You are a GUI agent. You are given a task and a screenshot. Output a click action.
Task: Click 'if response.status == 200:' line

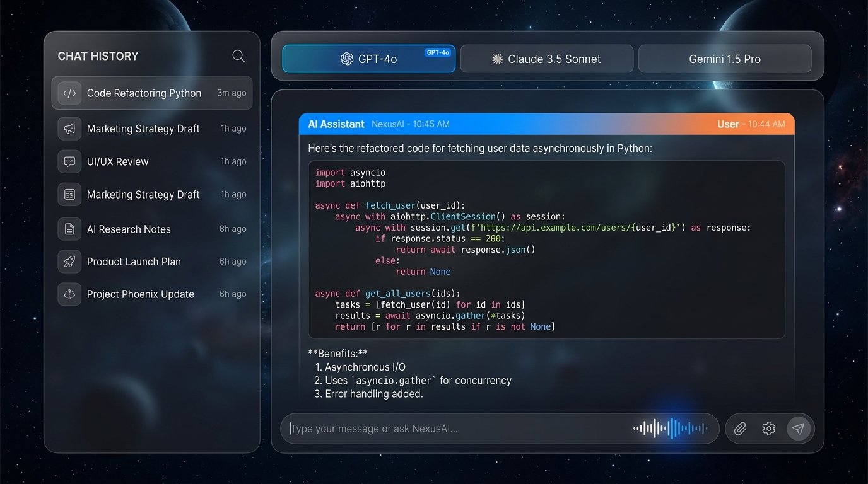click(x=440, y=239)
